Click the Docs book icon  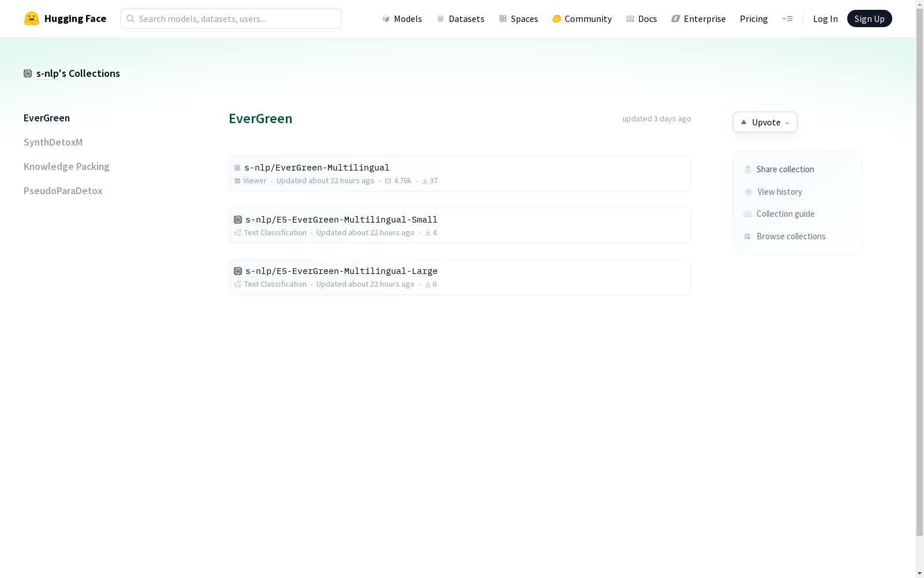click(x=630, y=18)
